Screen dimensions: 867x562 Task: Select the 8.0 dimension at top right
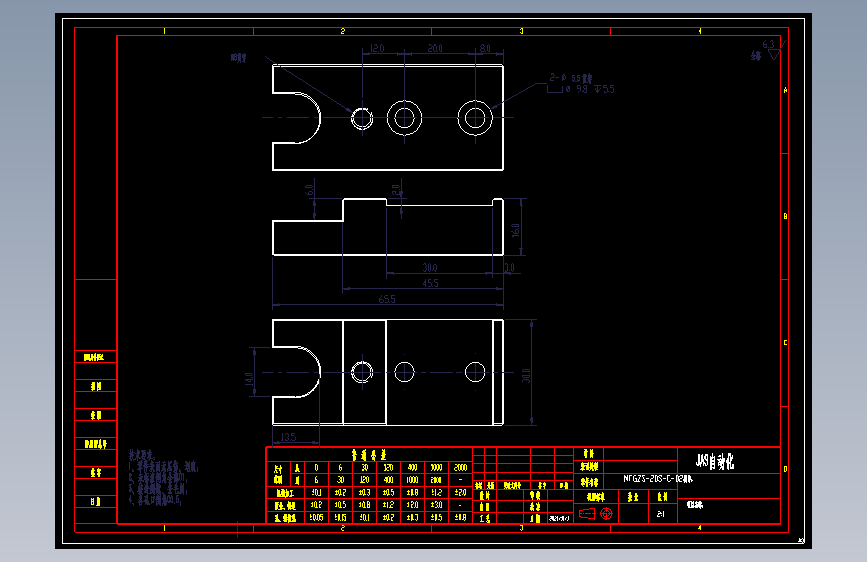(485, 49)
